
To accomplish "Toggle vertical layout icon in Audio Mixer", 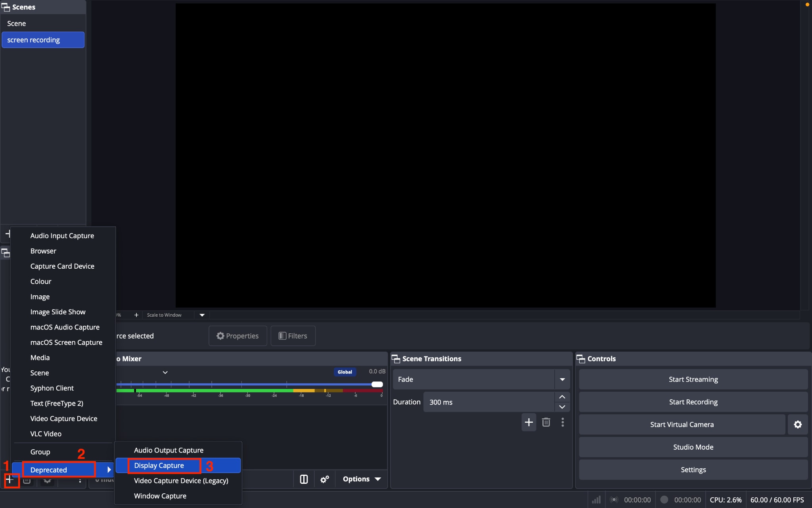I will pos(304,479).
